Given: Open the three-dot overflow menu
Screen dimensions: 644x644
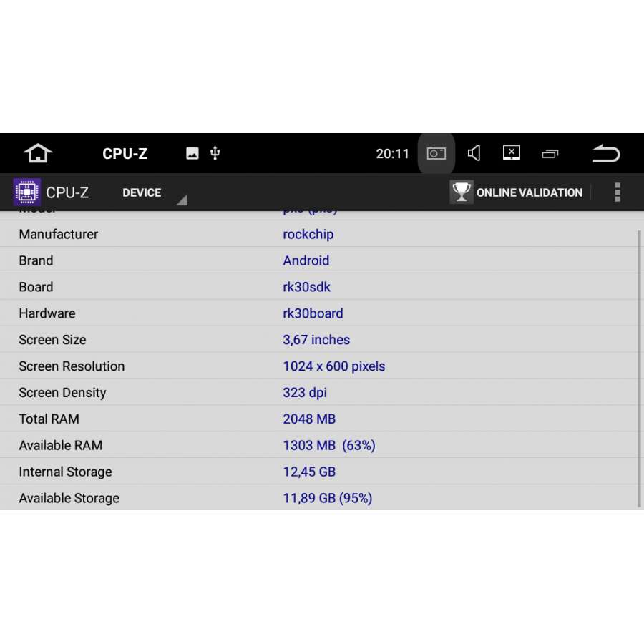Looking at the screenshot, I should [618, 192].
